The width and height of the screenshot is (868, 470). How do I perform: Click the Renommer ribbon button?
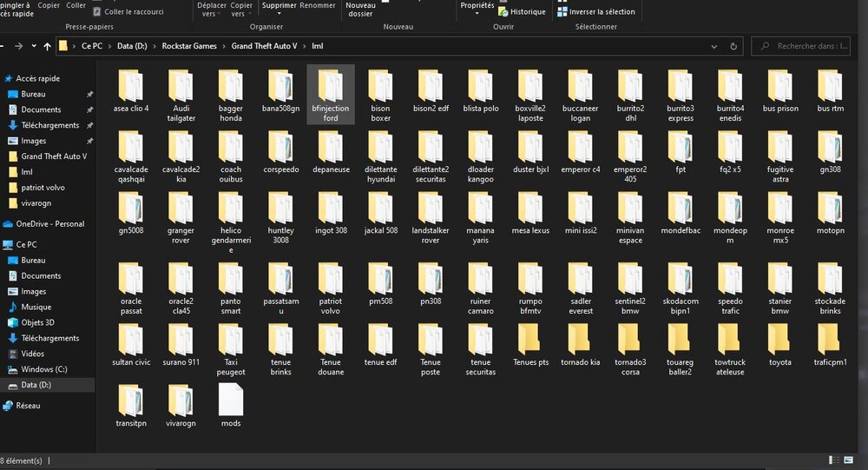pyautogui.click(x=318, y=5)
